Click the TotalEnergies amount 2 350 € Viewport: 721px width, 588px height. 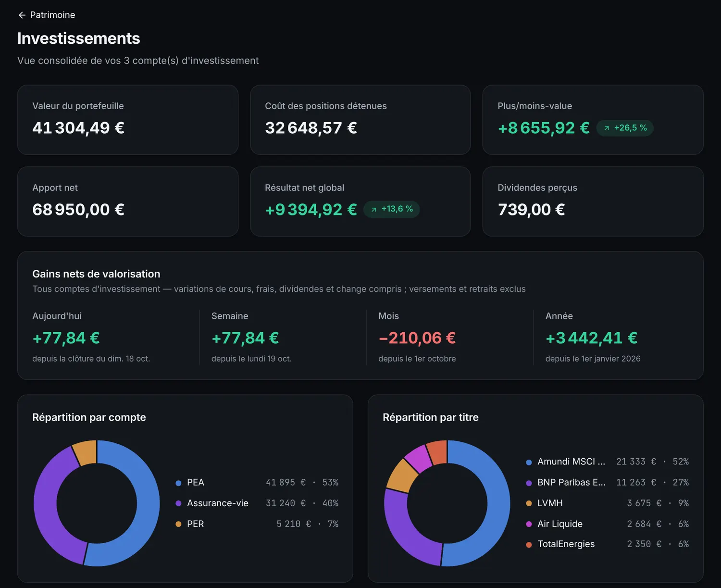tap(644, 544)
